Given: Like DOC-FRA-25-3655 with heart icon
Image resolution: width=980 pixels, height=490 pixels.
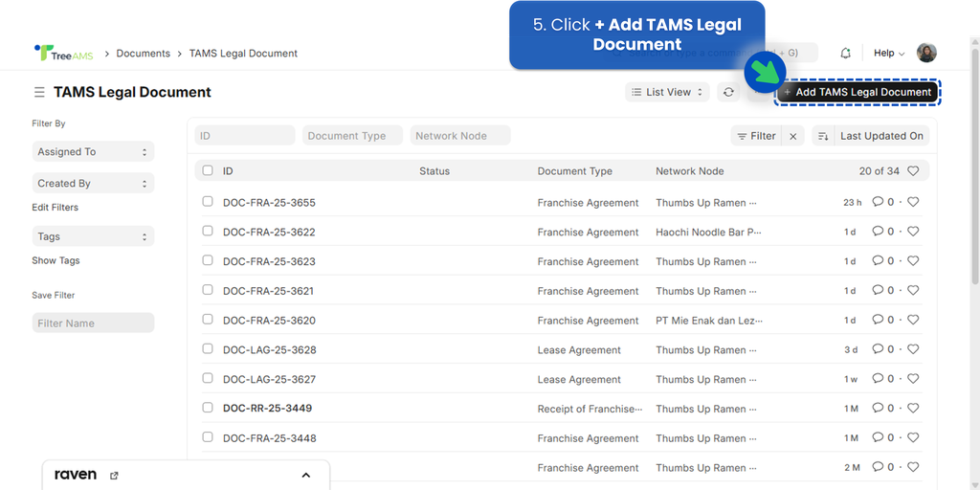Looking at the screenshot, I should (x=913, y=202).
